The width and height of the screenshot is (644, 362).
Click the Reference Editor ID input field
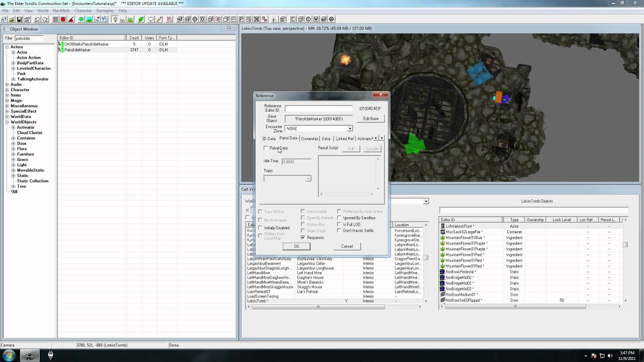319,109
